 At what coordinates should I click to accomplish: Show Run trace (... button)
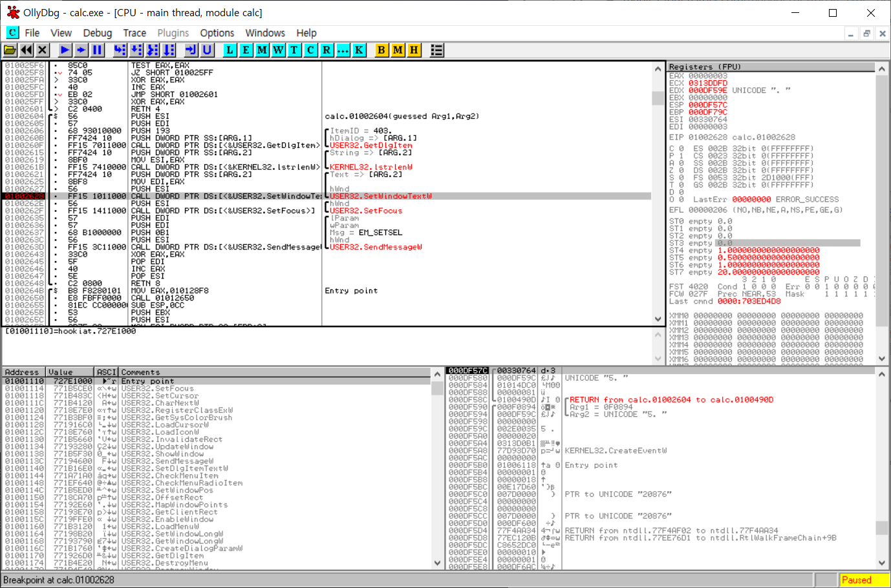(x=343, y=50)
